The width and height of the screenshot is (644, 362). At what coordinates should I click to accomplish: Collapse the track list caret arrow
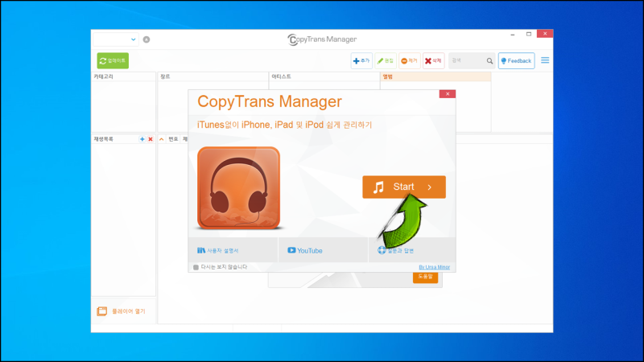pyautogui.click(x=162, y=139)
